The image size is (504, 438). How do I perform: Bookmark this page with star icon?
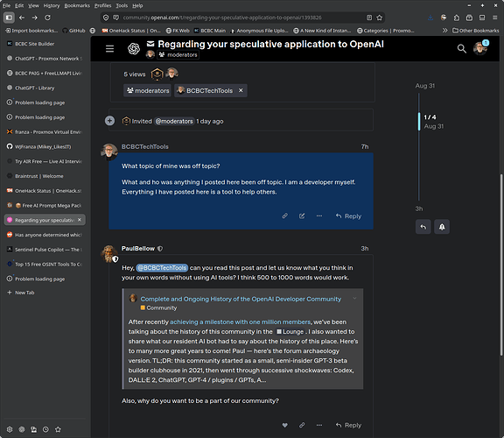(379, 18)
